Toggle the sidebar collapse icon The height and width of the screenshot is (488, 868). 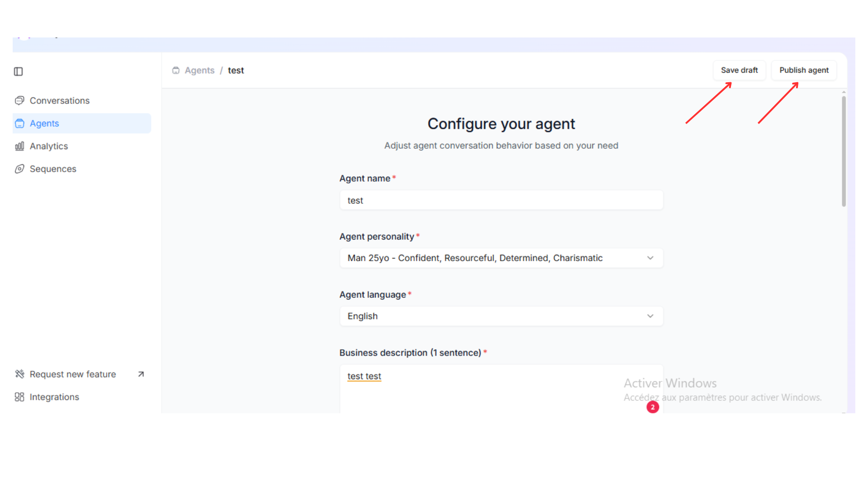18,71
